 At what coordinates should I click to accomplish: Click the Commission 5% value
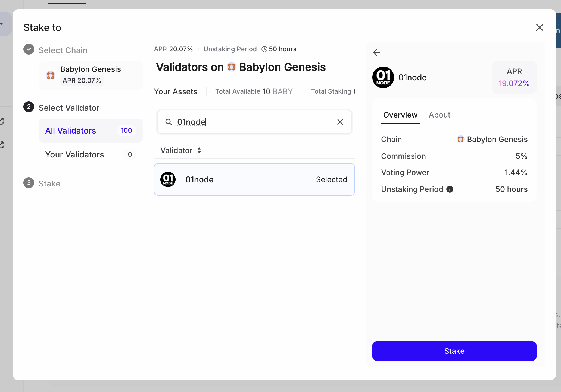pyautogui.click(x=521, y=156)
